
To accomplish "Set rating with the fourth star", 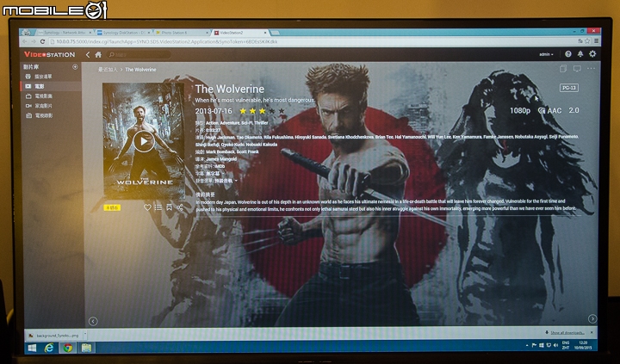I will click(x=271, y=111).
